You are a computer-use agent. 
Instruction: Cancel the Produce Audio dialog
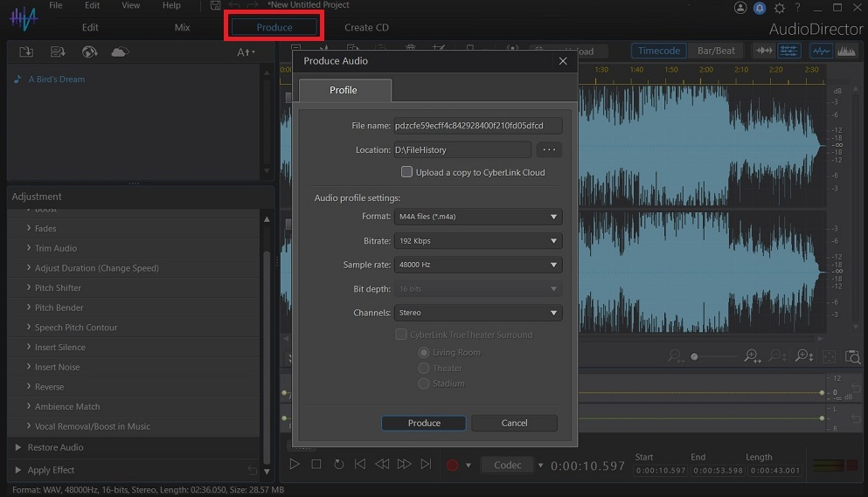click(514, 423)
